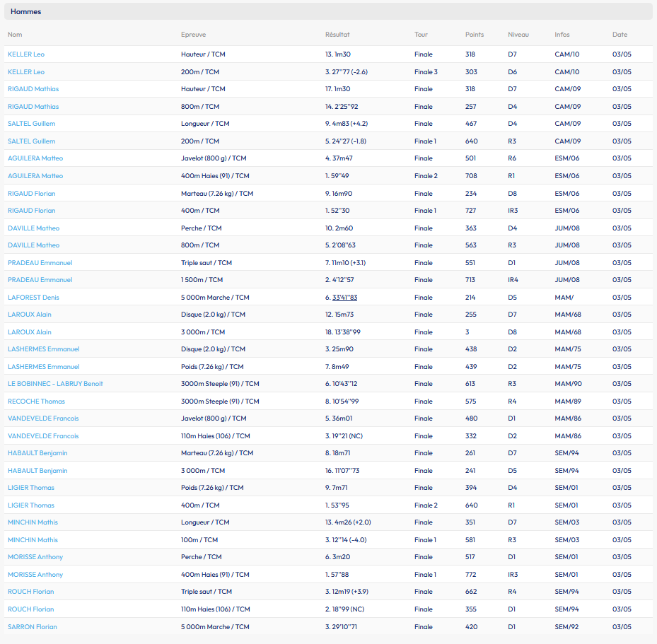The image size is (657, 644).
Task: Select the result 9. 4m83 (+4.2)
Action: pos(347,124)
